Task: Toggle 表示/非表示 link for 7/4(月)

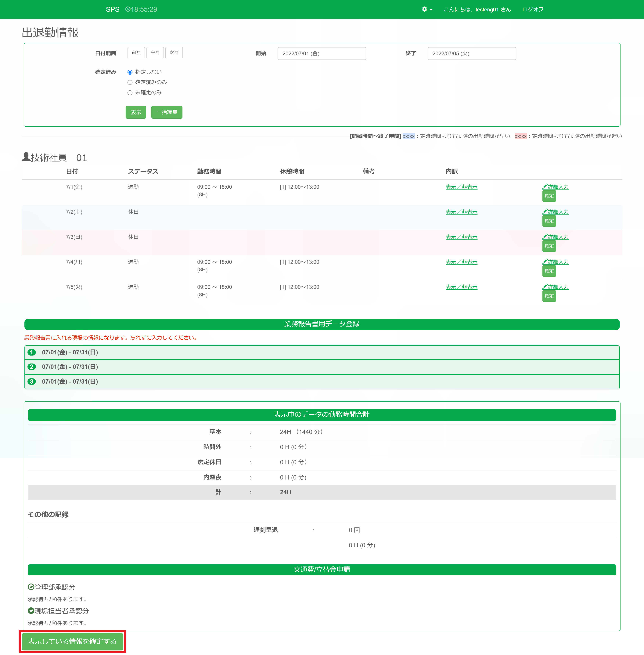Action: point(461,262)
